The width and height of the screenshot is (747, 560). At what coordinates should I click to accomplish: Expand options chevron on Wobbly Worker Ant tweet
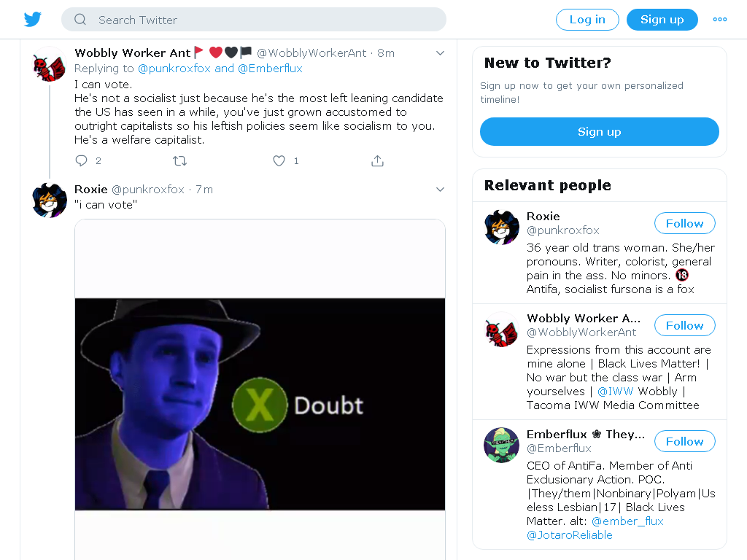(440, 52)
